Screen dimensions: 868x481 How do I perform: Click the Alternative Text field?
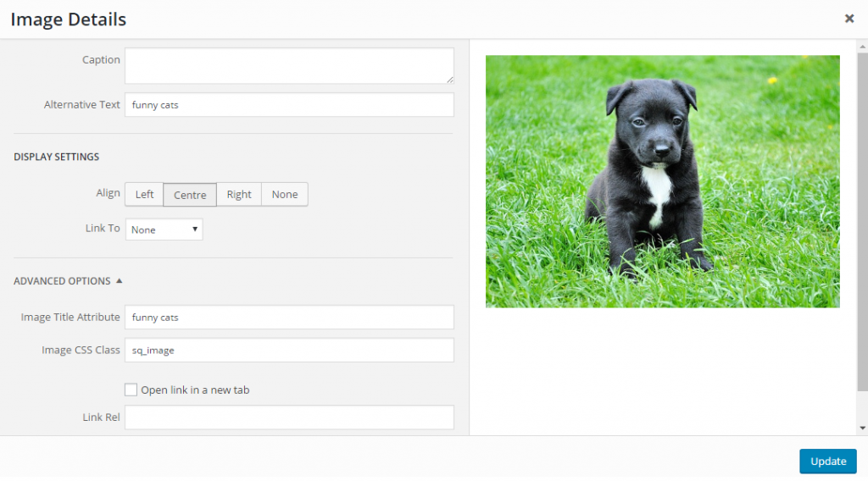click(x=288, y=105)
